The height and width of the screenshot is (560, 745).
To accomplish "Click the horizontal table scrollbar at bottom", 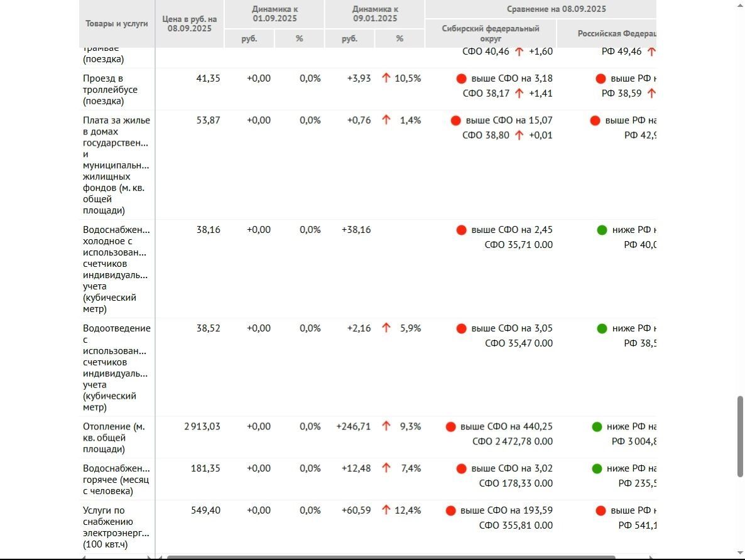I will (x=389, y=556).
